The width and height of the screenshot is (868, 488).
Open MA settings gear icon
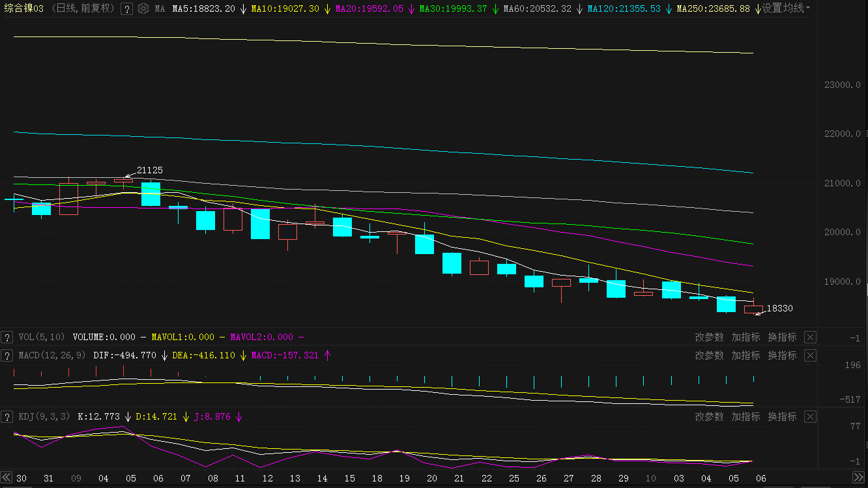[143, 9]
